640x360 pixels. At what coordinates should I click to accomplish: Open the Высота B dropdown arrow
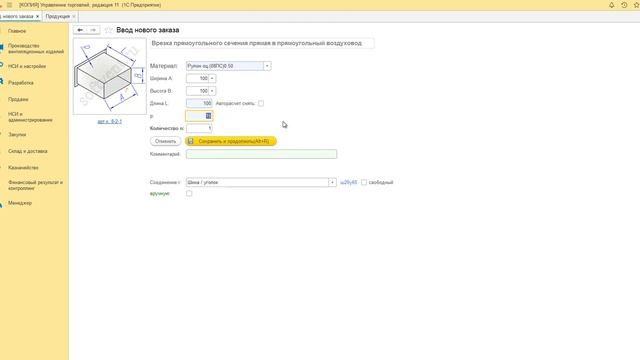coord(212,91)
